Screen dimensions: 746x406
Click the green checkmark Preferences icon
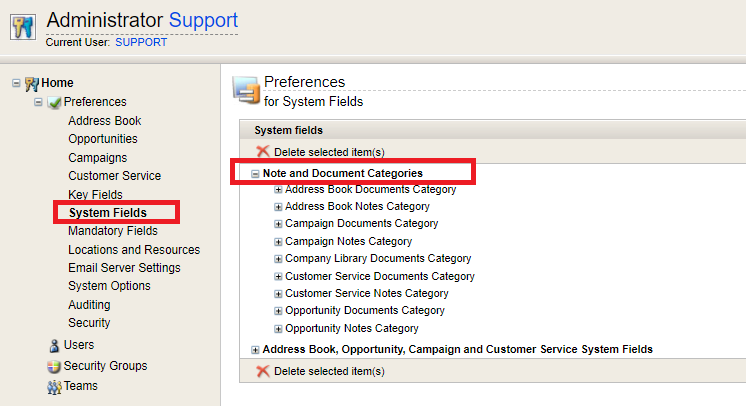point(54,102)
